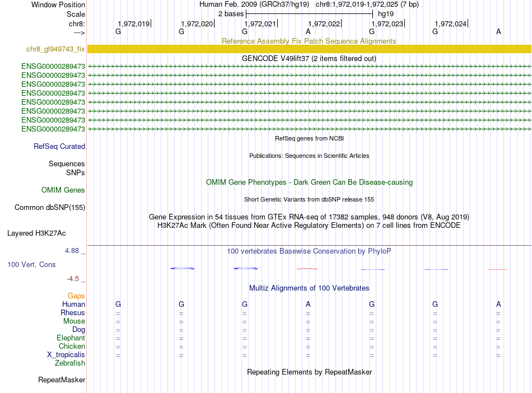532x393 pixels.
Task: Select the Common dbSNP(155) track label
Action: pos(49,208)
